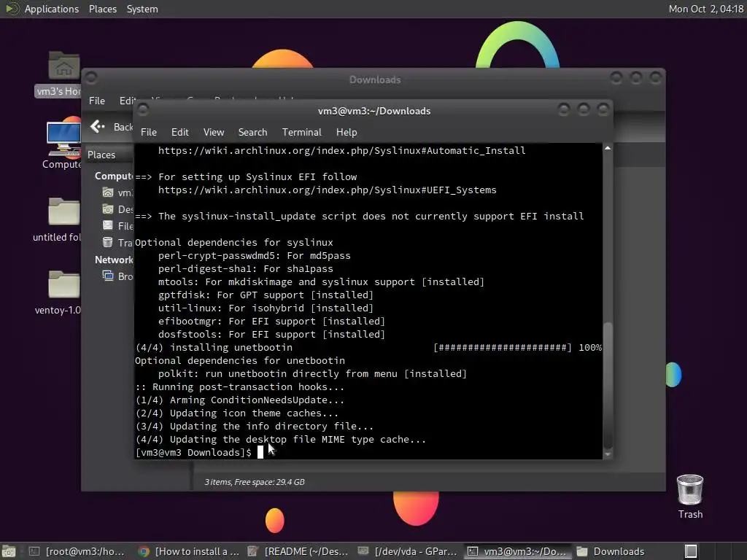This screenshot has width=747, height=560.
Task: Click home folder icon in Places sidebar
Action: pyautogui.click(x=108, y=192)
